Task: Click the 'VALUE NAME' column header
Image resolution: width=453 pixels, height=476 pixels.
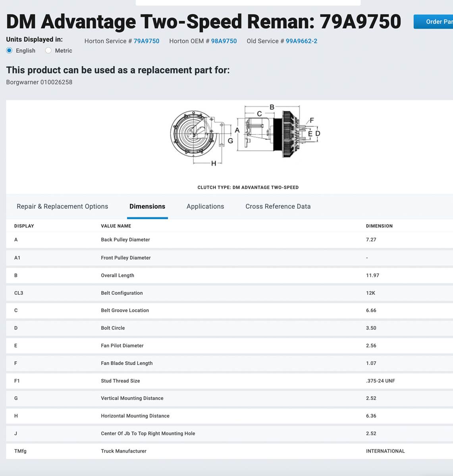Action: pyautogui.click(x=116, y=226)
